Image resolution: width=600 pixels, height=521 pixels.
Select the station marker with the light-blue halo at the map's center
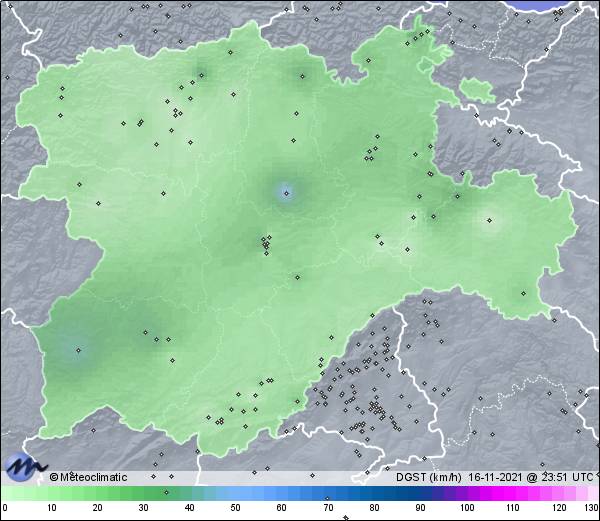pyautogui.click(x=286, y=193)
